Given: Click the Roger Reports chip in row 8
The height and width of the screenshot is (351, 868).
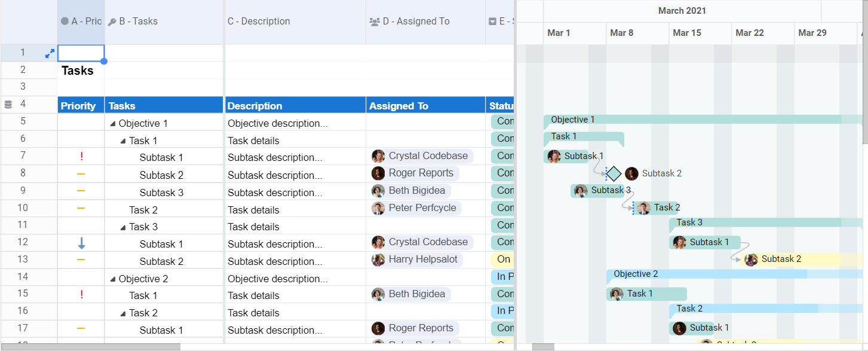Looking at the screenshot, I should (x=415, y=173).
